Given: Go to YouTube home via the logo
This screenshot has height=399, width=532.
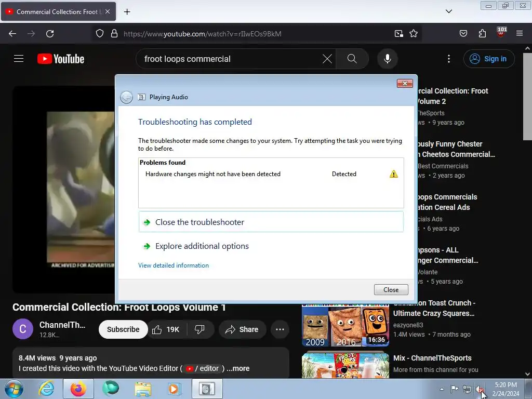Looking at the screenshot, I should pyautogui.click(x=61, y=59).
